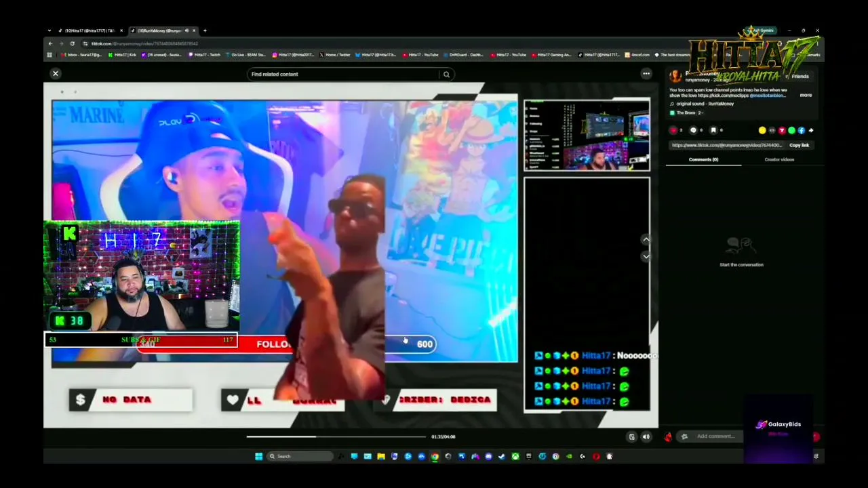Select the RunYaMoney browser tab
This screenshot has width=868, height=488.
(x=163, y=30)
